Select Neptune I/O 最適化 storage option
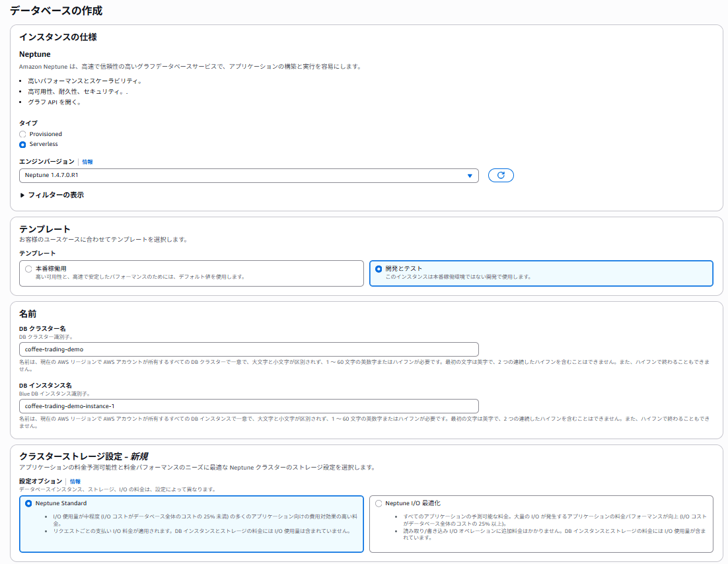The width and height of the screenshot is (728, 564). 379,504
